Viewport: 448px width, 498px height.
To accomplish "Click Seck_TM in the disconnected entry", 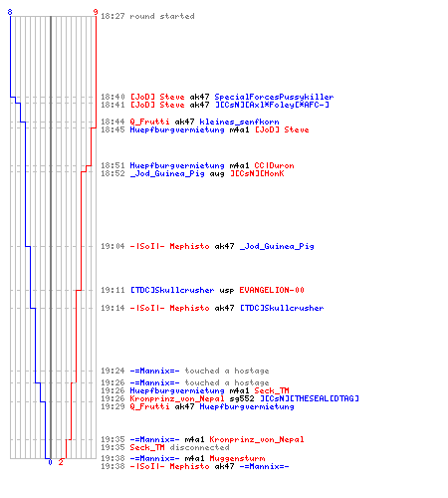I will (x=147, y=447).
